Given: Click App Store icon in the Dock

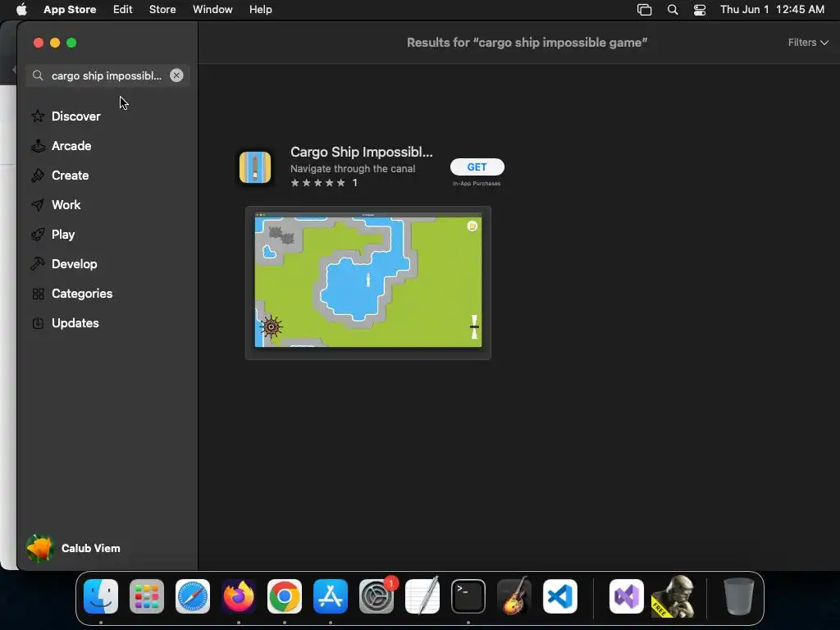Looking at the screenshot, I should coord(331,596).
